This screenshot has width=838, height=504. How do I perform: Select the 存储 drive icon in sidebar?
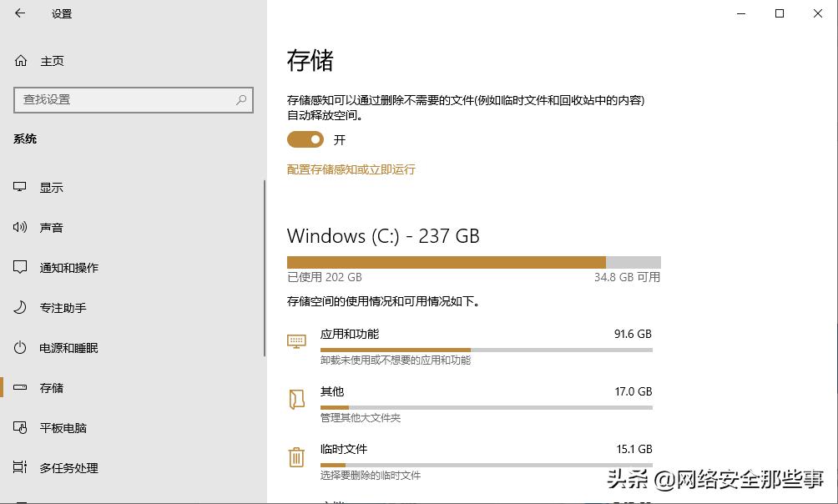click(19, 387)
